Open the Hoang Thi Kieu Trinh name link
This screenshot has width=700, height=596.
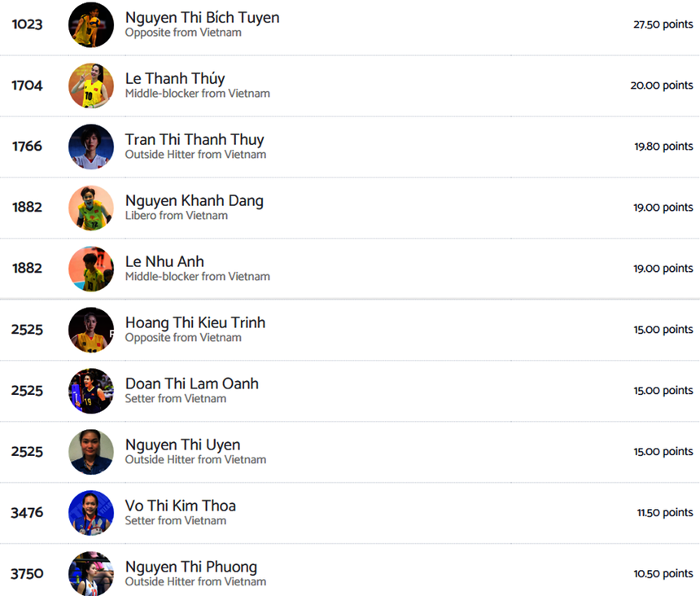coord(195,322)
